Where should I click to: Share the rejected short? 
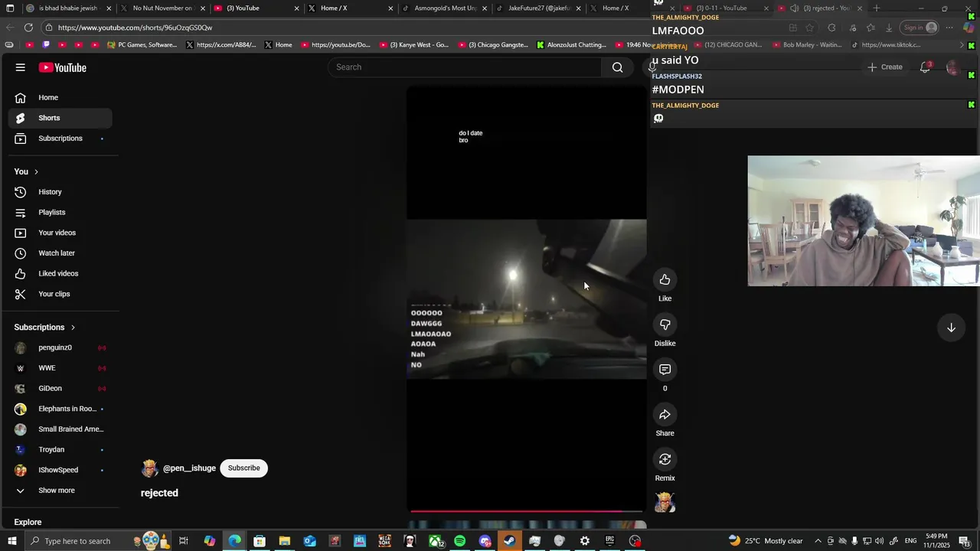click(x=665, y=415)
